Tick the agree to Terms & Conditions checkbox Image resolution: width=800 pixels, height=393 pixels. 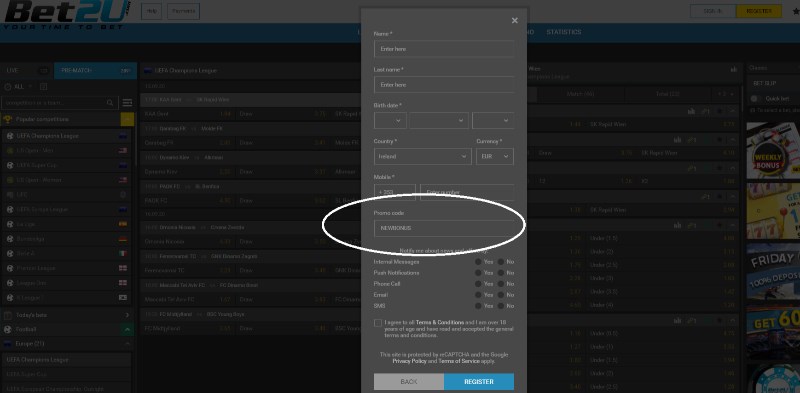(378, 323)
